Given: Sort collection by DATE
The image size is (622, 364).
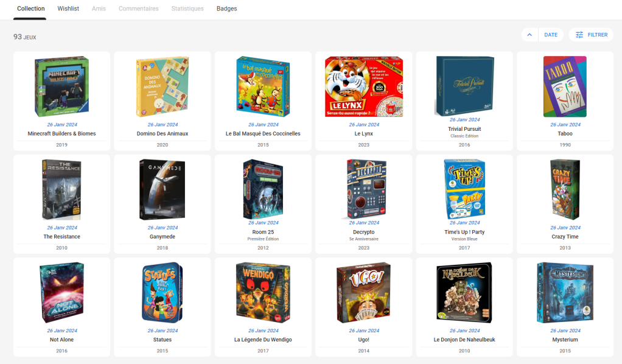Looking at the screenshot, I should coord(551,35).
